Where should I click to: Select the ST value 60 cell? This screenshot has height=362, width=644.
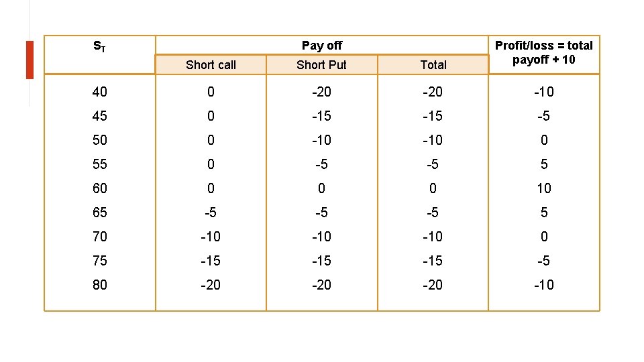click(100, 188)
